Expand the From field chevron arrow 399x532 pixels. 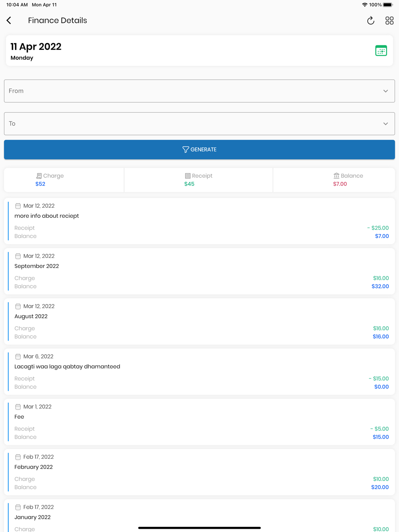tap(385, 91)
